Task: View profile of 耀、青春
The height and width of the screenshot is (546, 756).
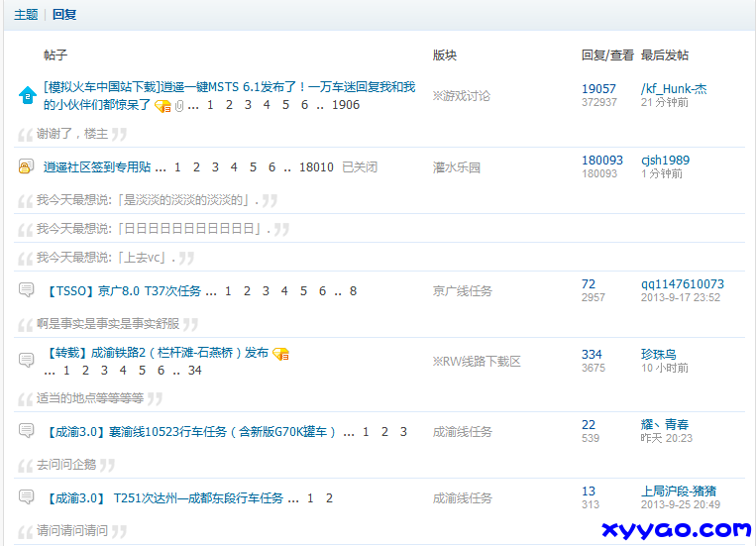Action: 665,424
